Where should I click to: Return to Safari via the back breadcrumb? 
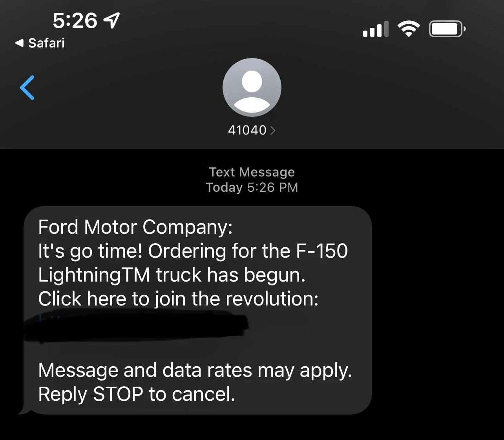(46, 43)
